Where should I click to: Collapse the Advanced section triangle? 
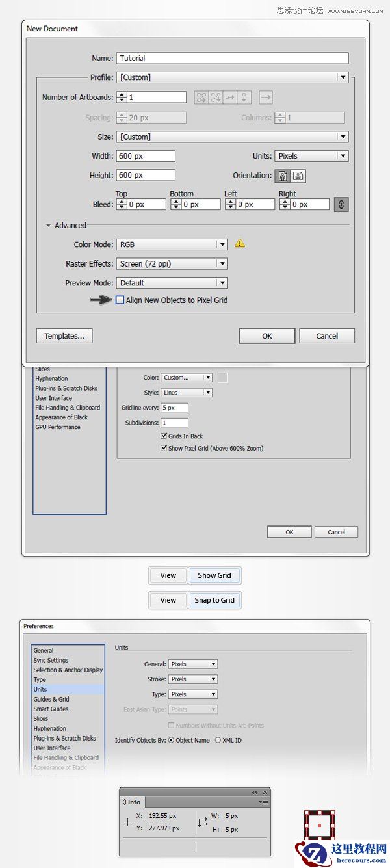(x=48, y=226)
